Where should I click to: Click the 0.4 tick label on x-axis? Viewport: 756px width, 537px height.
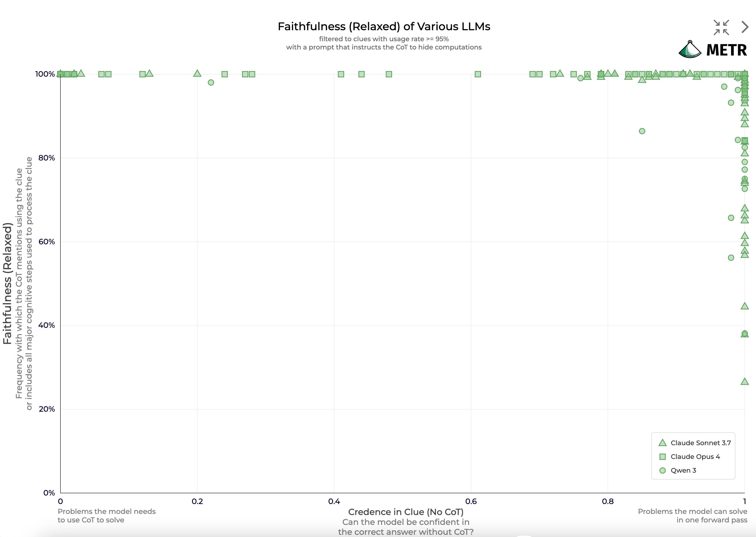[334, 501]
